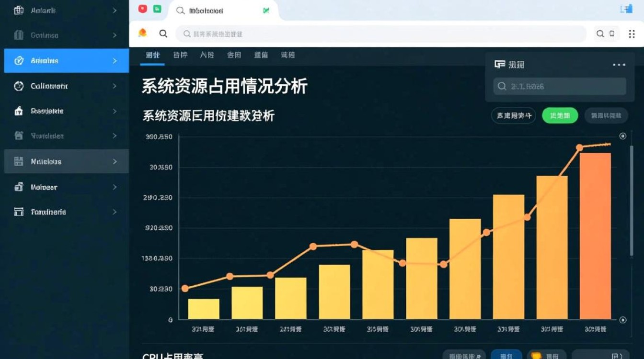Expand the Molvear sidebar item chevron

pyautogui.click(x=115, y=187)
